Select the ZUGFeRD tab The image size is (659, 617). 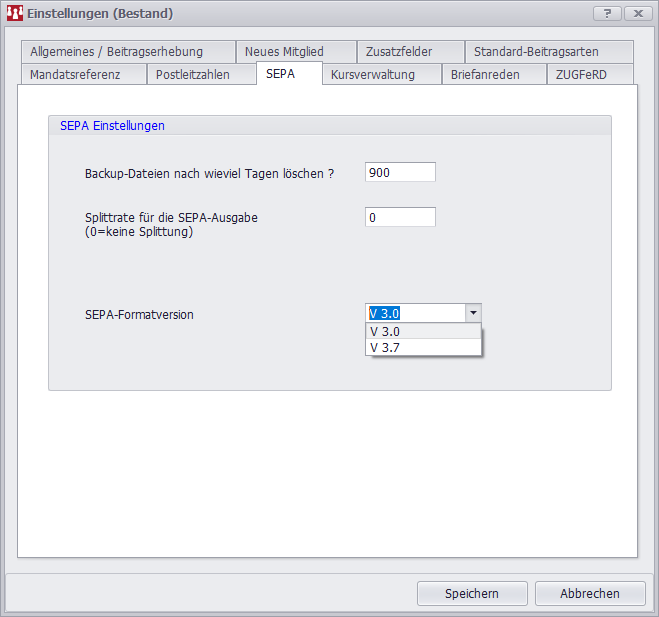(x=581, y=75)
